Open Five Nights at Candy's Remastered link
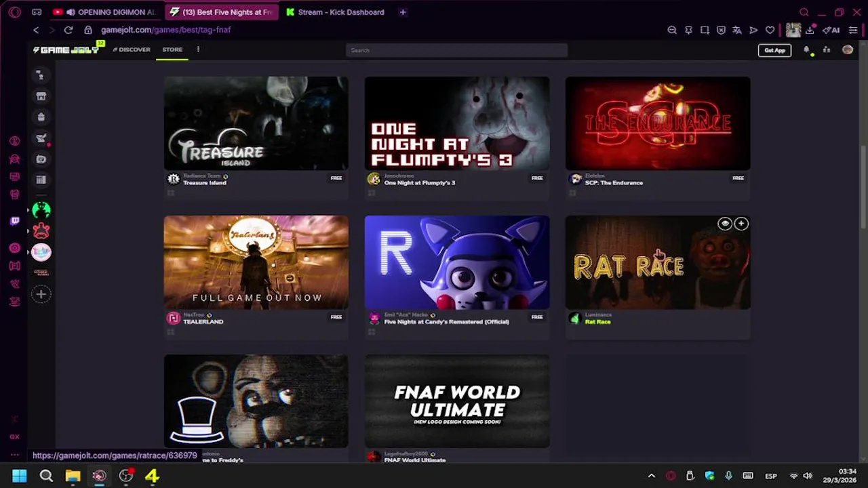Image resolution: width=868 pixels, height=488 pixels. [x=446, y=322]
